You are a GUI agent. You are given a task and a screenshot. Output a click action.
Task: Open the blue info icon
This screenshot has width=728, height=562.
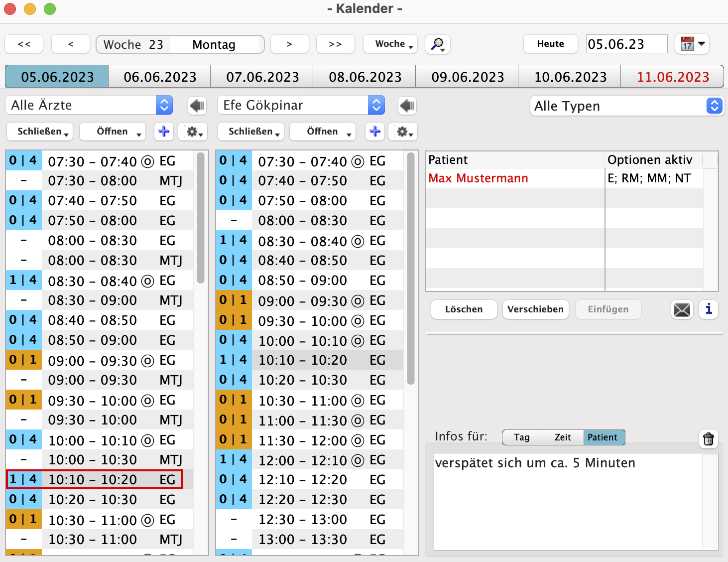point(708,309)
